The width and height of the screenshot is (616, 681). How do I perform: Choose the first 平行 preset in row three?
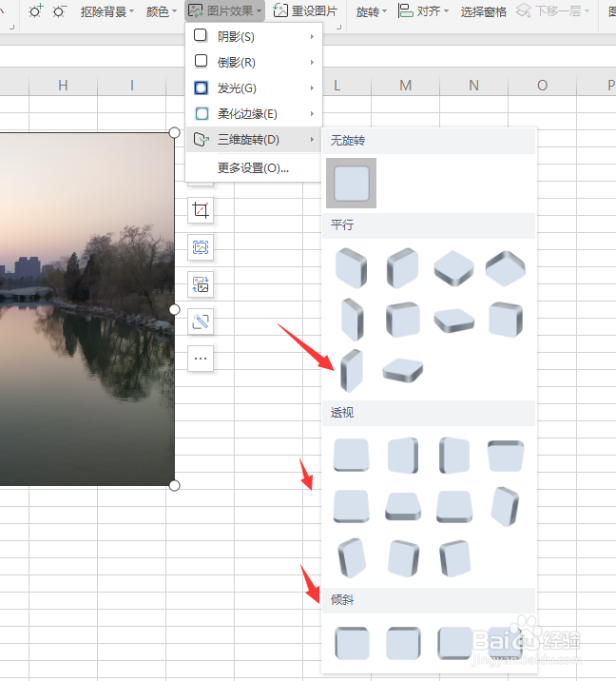[351, 371]
